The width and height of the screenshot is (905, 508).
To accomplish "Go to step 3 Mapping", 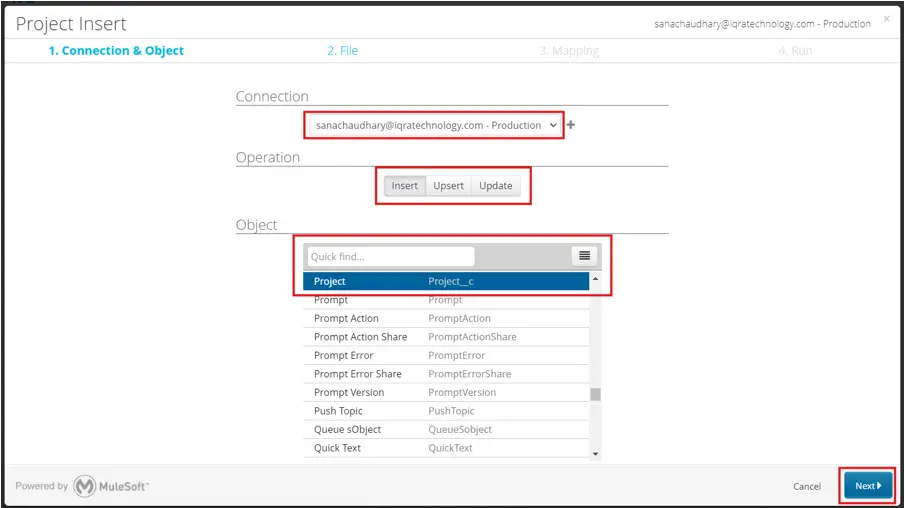I will (569, 51).
